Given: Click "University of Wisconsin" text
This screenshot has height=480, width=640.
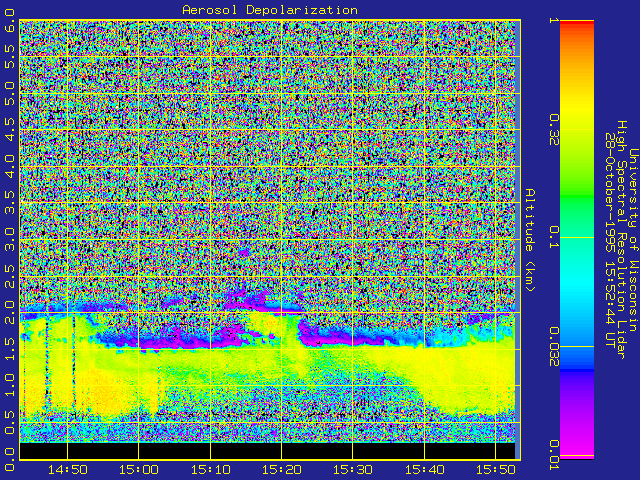Looking at the screenshot, I should point(633,240).
